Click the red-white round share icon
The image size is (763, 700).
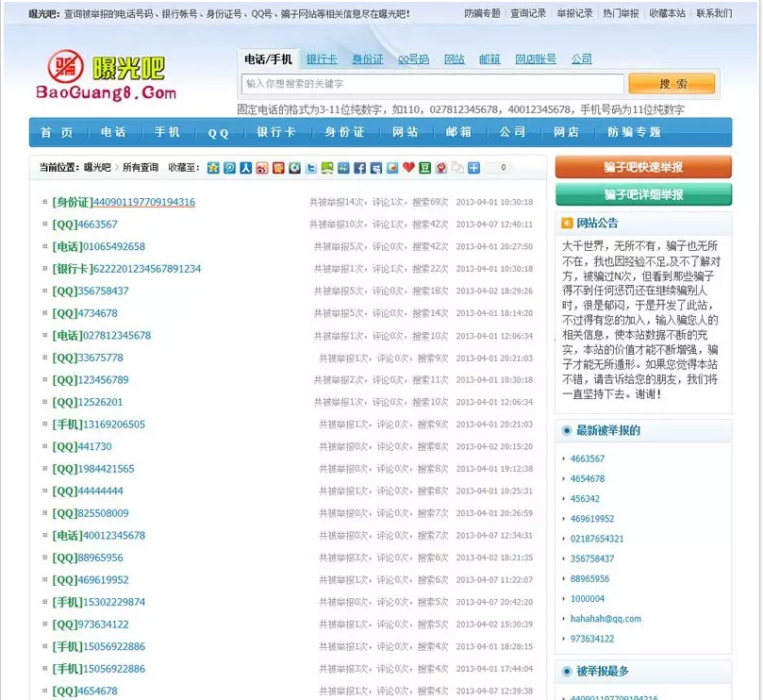coord(441,168)
